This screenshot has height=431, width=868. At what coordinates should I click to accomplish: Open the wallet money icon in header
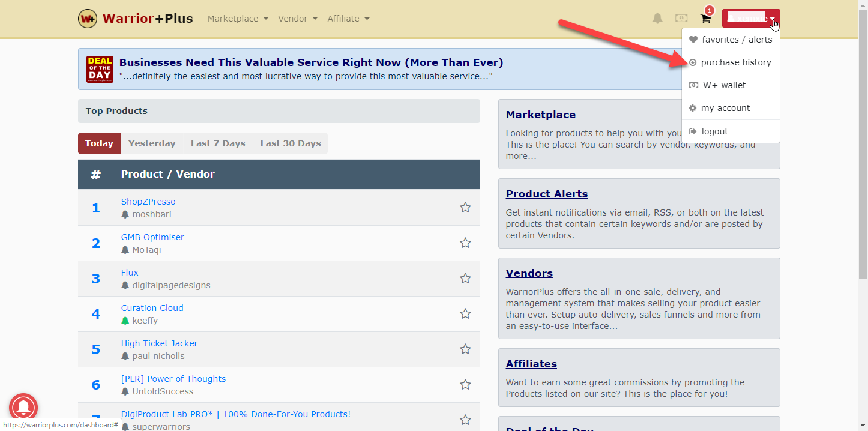click(x=681, y=19)
